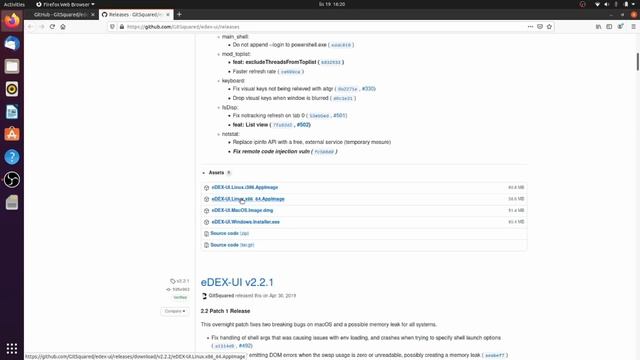This screenshot has width=640, height=360.
Task: Open the v2.2.1 commit hash under the tag
Action: 180,289
